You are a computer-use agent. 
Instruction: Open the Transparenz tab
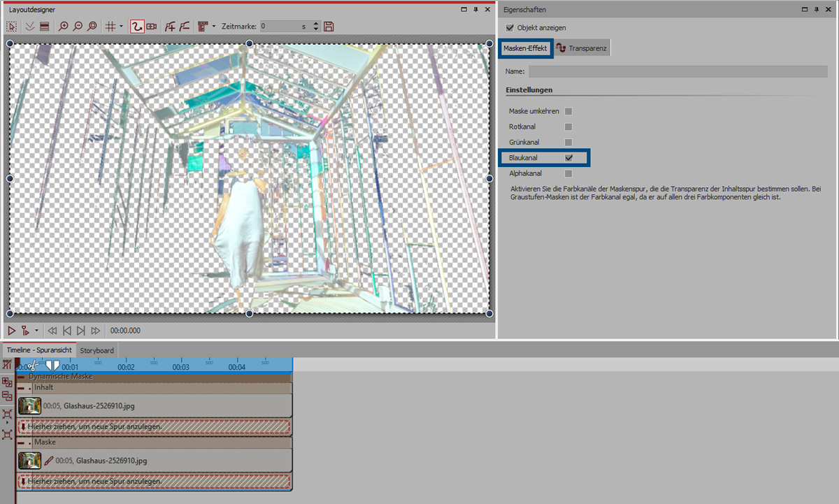point(582,48)
